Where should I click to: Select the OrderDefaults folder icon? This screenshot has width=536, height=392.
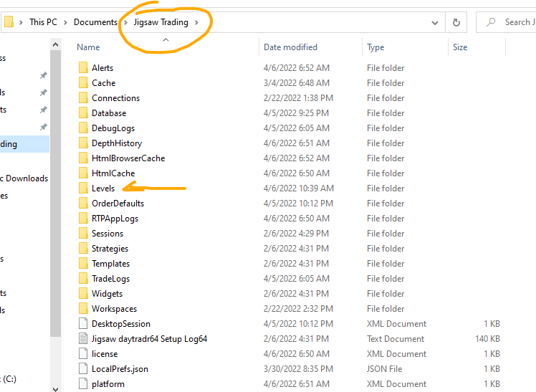83,203
